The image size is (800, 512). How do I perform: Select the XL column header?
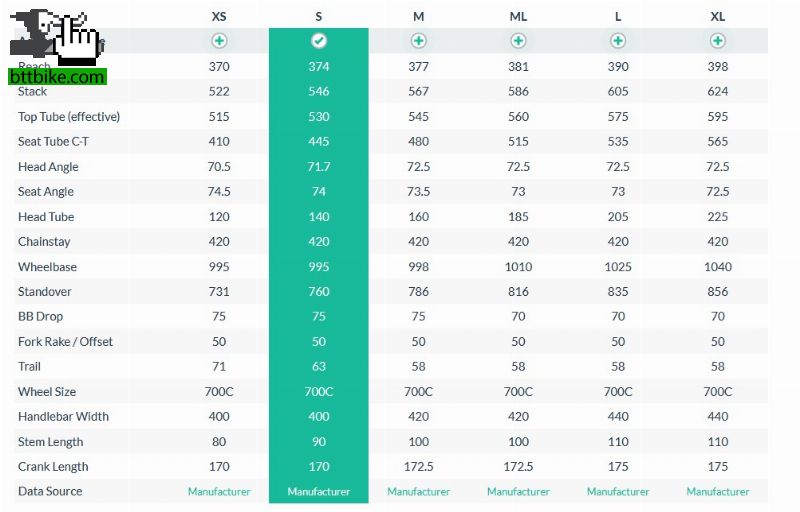click(x=718, y=16)
